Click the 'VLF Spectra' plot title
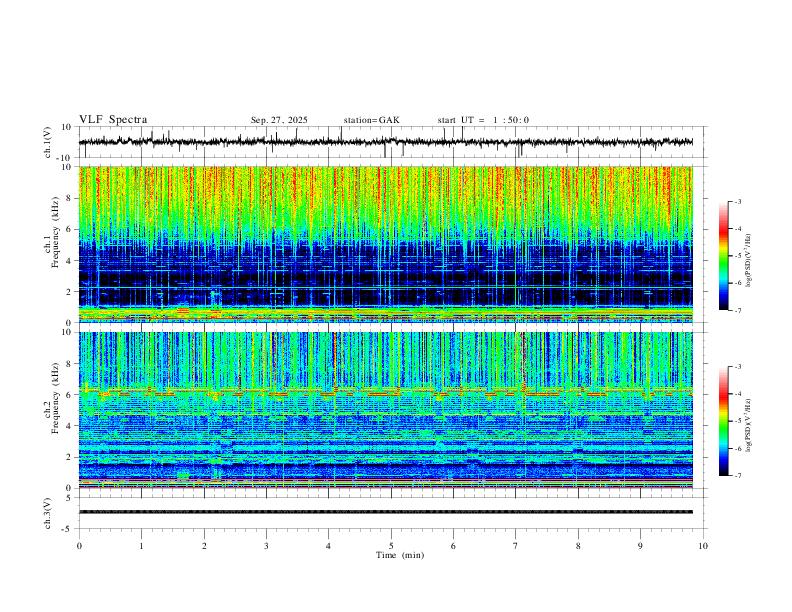Viewport: 792px width, 612px height. 113,119
